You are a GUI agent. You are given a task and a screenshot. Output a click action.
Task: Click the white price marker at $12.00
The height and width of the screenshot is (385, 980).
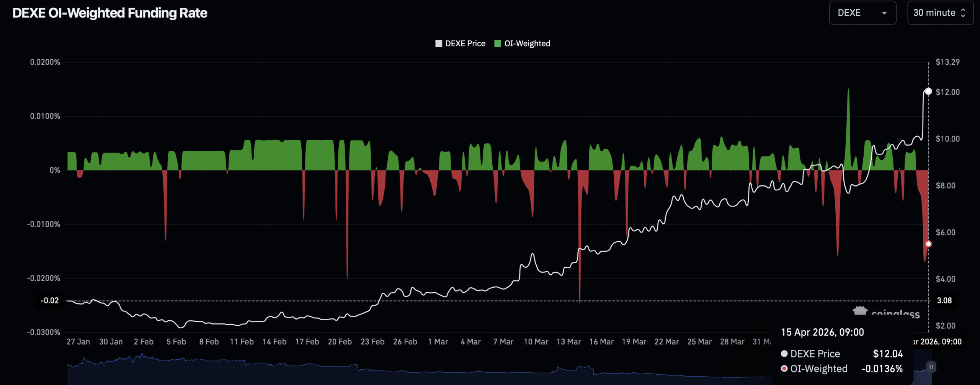tap(928, 91)
